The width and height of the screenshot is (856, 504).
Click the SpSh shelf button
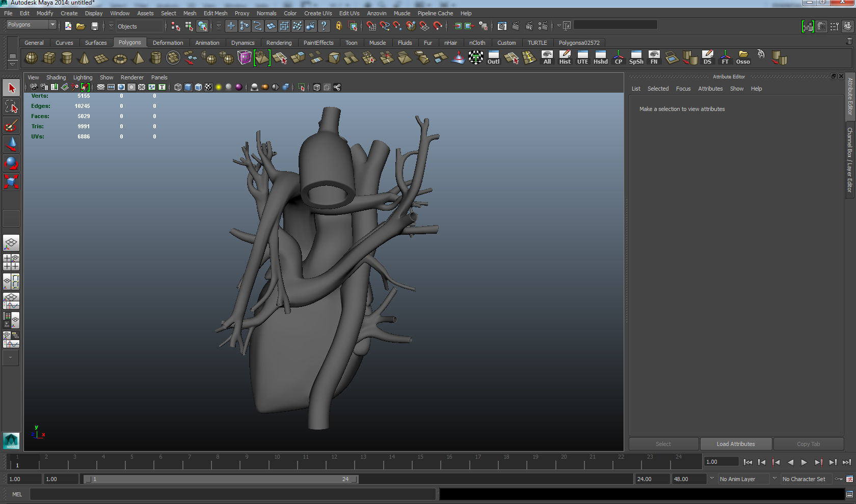(x=636, y=58)
